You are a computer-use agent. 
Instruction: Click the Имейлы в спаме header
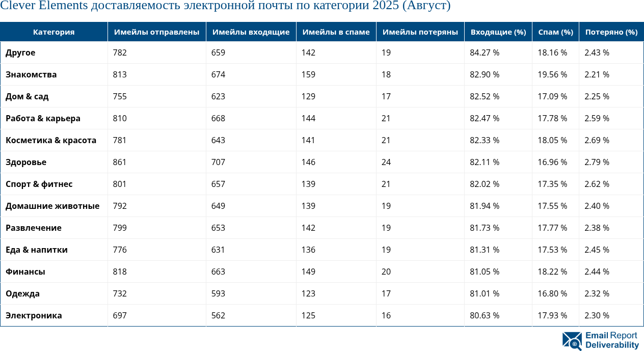tap(336, 32)
